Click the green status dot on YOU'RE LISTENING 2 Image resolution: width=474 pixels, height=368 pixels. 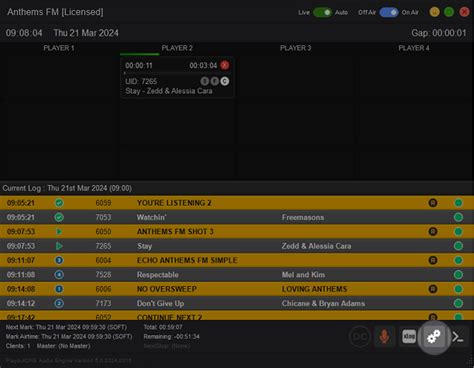pos(458,203)
